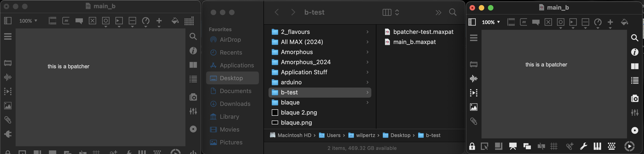Open the inspector info icon, right window
This screenshot has width=644, height=154.
[635, 52]
